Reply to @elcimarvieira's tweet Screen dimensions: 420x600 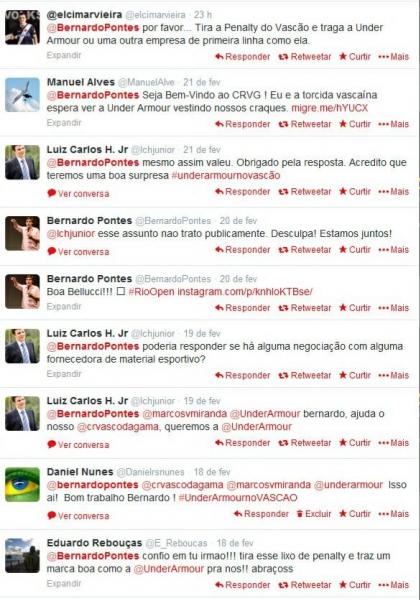pyautogui.click(x=243, y=57)
